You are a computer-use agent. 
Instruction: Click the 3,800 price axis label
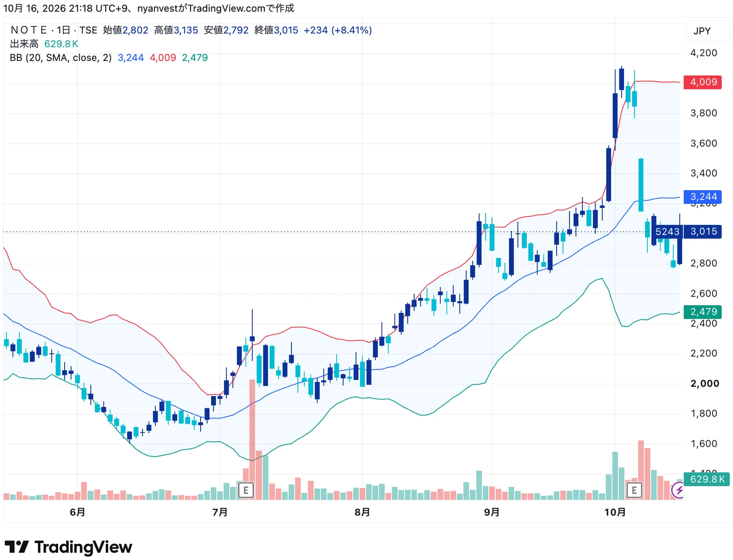[x=704, y=113]
